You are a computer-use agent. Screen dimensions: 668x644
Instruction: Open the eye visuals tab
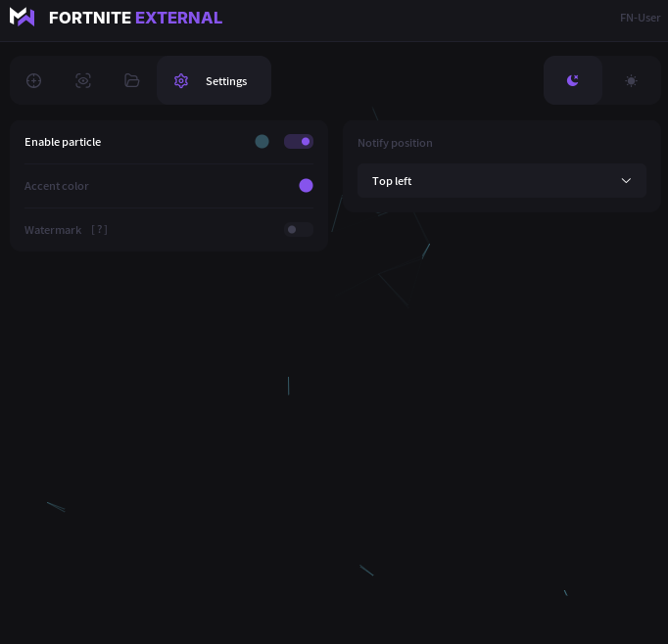pyautogui.click(x=83, y=80)
